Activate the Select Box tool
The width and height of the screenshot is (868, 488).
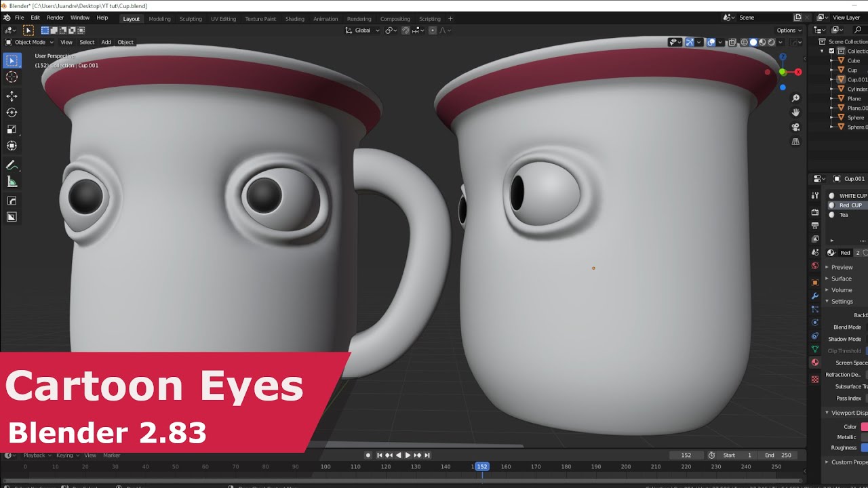pos(12,60)
